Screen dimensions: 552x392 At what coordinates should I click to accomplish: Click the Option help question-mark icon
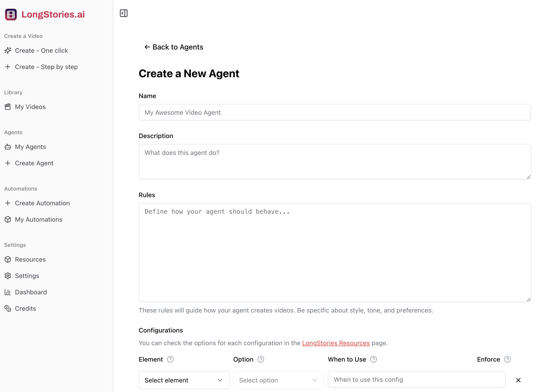(x=260, y=360)
